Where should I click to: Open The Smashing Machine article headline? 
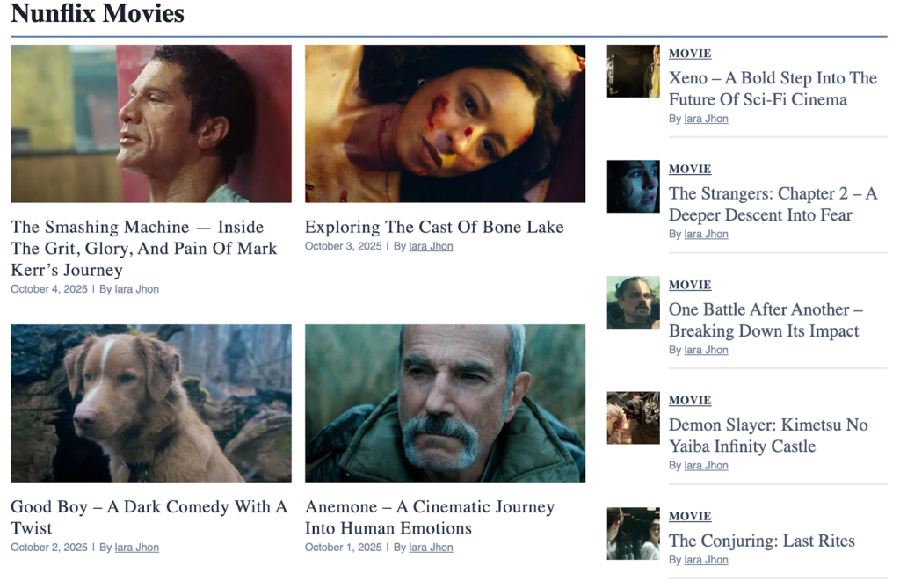click(x=143, y=248)
